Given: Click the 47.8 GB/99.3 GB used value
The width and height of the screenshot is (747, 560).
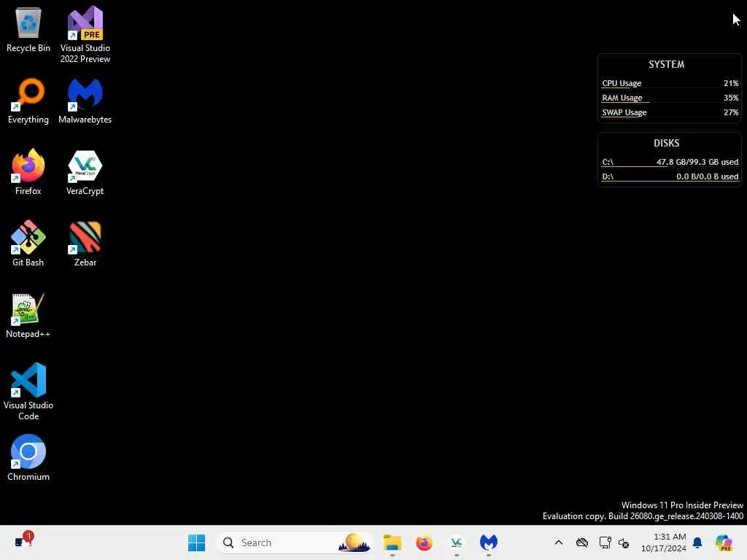Looking at the screenshot, I should (x=697, y=162).
